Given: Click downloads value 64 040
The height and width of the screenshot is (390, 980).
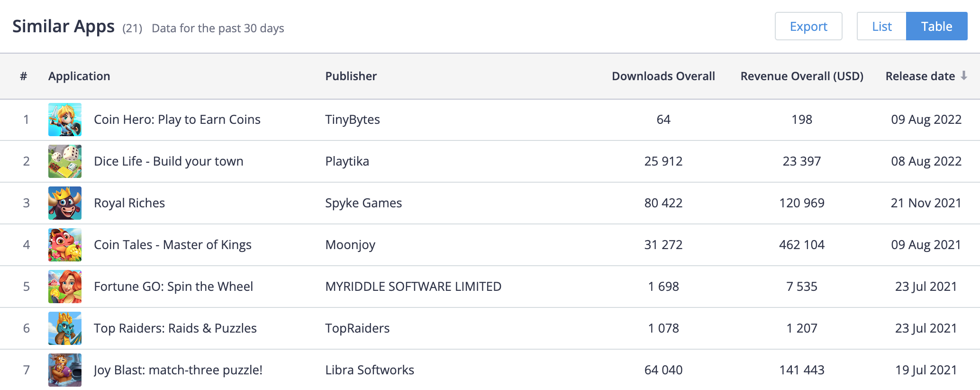Looking at the screenshot, I should (663, 370).
